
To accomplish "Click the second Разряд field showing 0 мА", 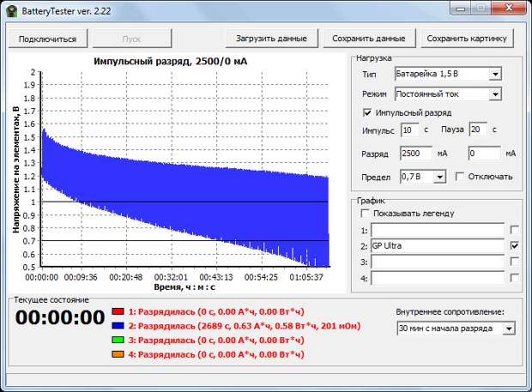I will [485, 154].
